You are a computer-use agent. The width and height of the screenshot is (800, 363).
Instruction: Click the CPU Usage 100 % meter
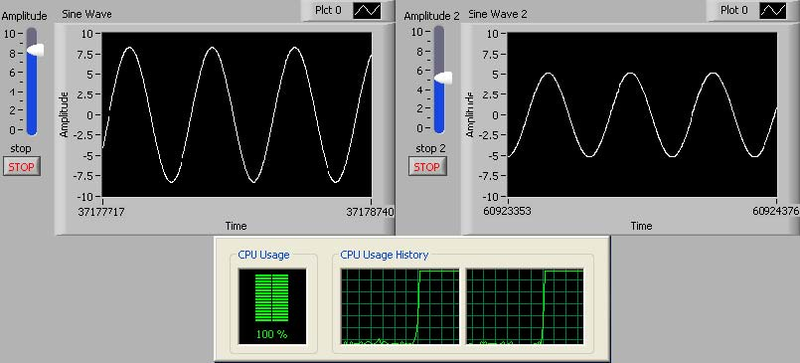pyautogui.click(x=272, y=306)
